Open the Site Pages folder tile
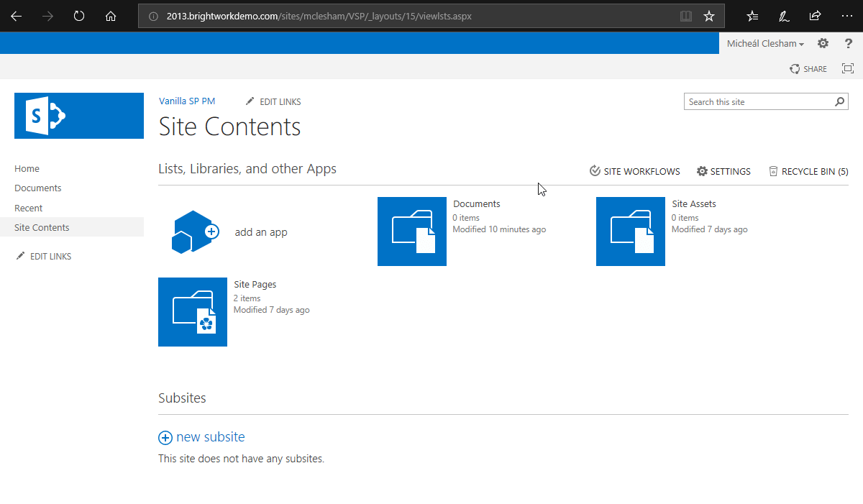Viewport: 863px width, 504px height. (192, 312)
